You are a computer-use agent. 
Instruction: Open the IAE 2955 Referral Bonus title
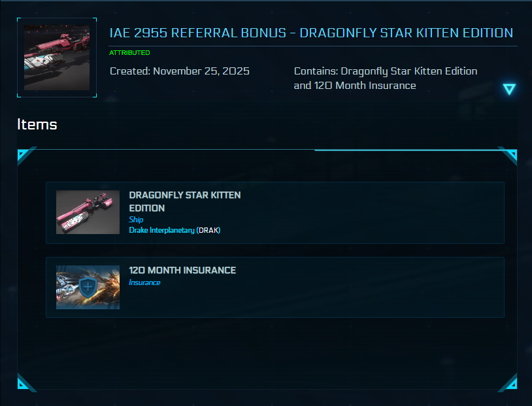click(x=311, y=33)
